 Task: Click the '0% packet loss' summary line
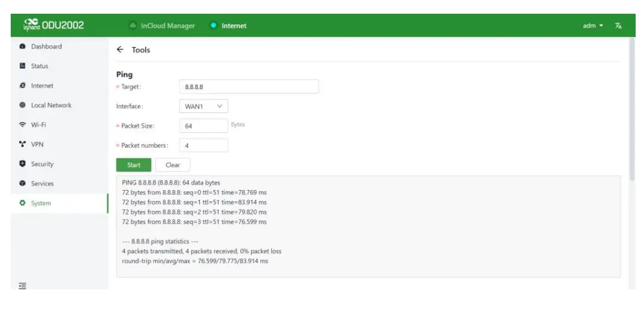(202, 251)
